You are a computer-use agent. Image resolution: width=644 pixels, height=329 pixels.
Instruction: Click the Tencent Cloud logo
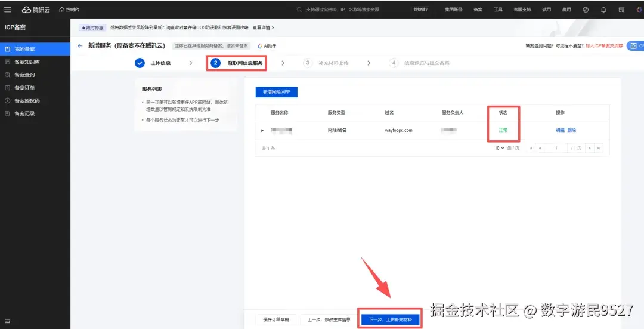coord(36,10)
